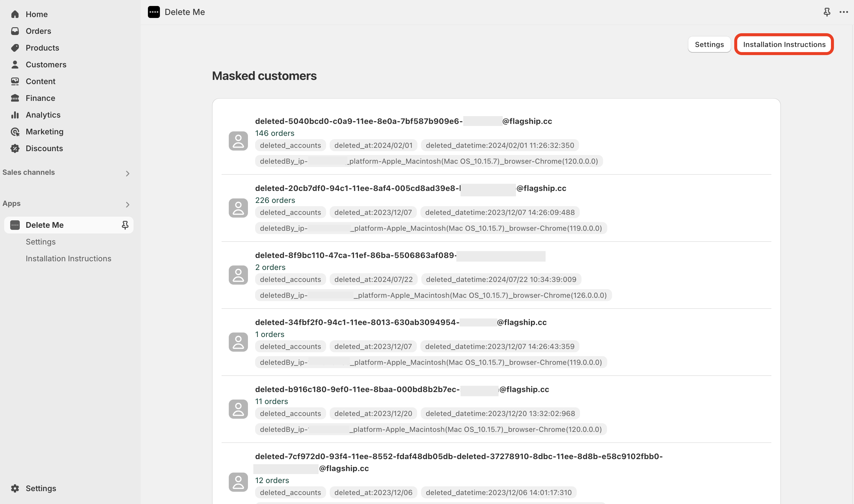Click the Content image icon
Viewport: 854px width, 504px height.
click(15, 81)
